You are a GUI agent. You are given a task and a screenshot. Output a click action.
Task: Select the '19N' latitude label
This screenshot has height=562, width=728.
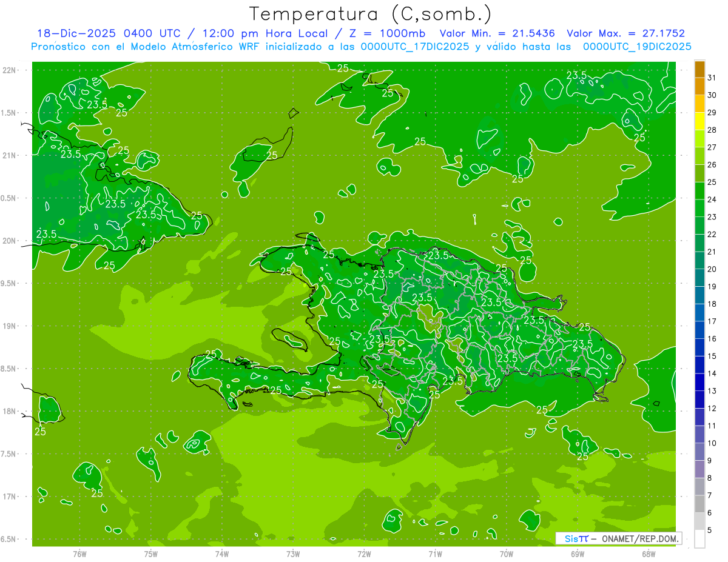point(9,326)
